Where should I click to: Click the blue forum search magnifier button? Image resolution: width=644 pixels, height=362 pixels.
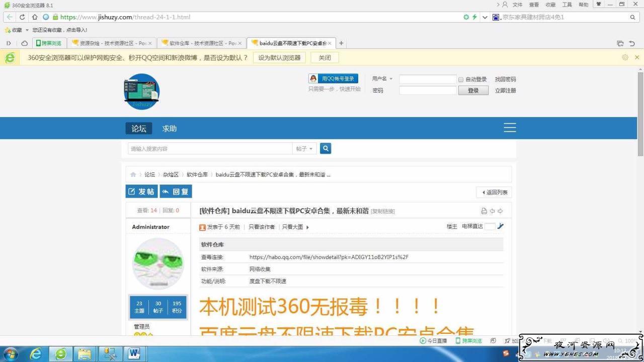(326, 148)
